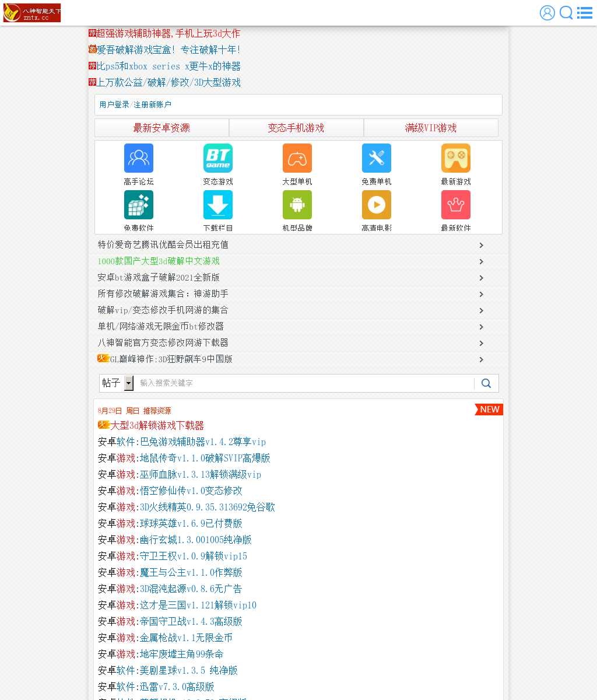Open 巫师血脉v1.3.13解锁满级vip post
The image size is (597, 700).
click(x=201, y=474)
